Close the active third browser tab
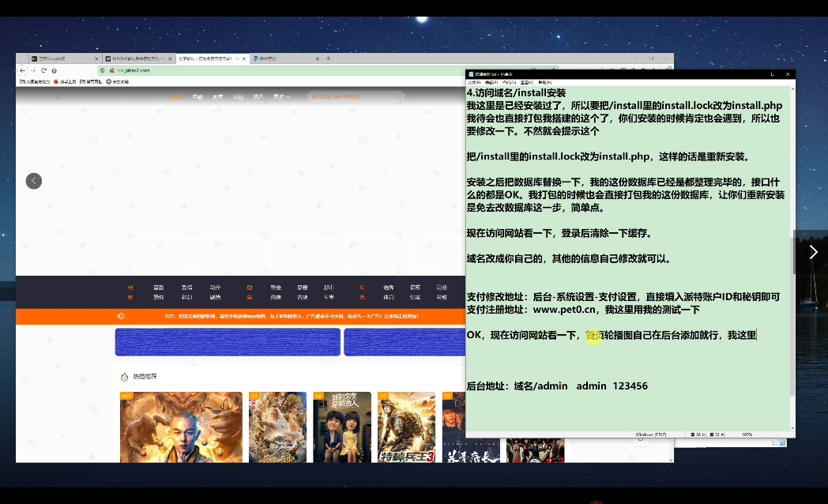The height and width of the screenshot is (504, 828). [x=244, y=58]
